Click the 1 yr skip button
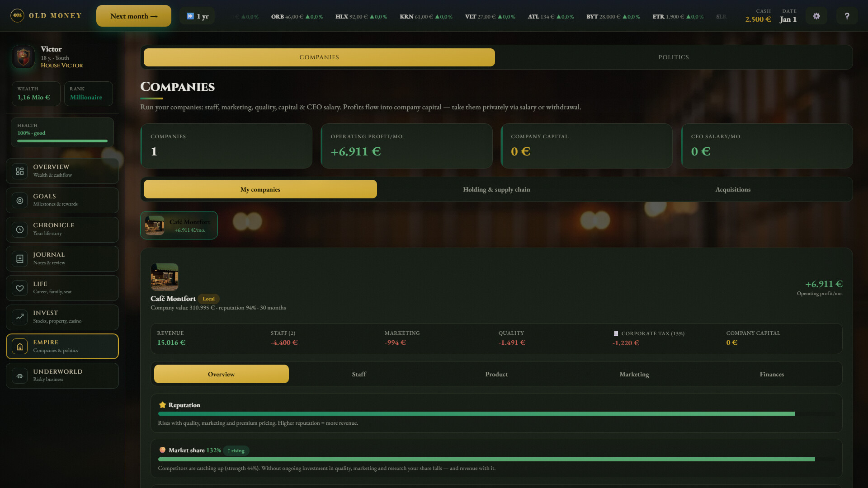The height and width of the screenshot is (488, 868). pos(197,16)
